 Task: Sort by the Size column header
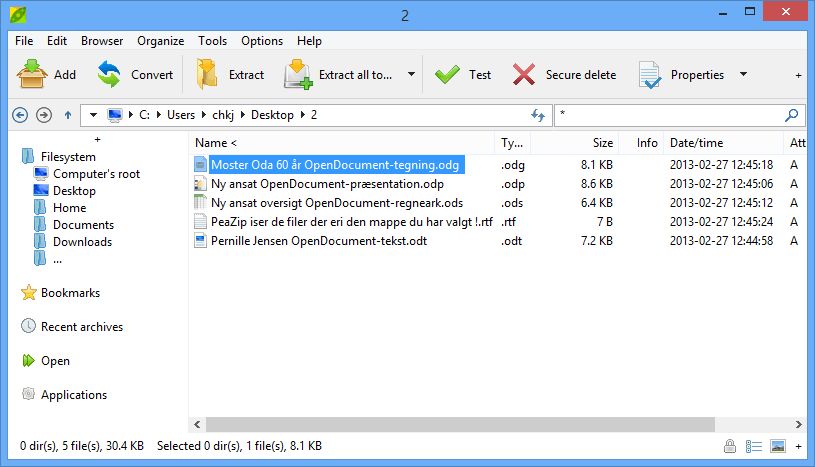click(x=575, y=142)
